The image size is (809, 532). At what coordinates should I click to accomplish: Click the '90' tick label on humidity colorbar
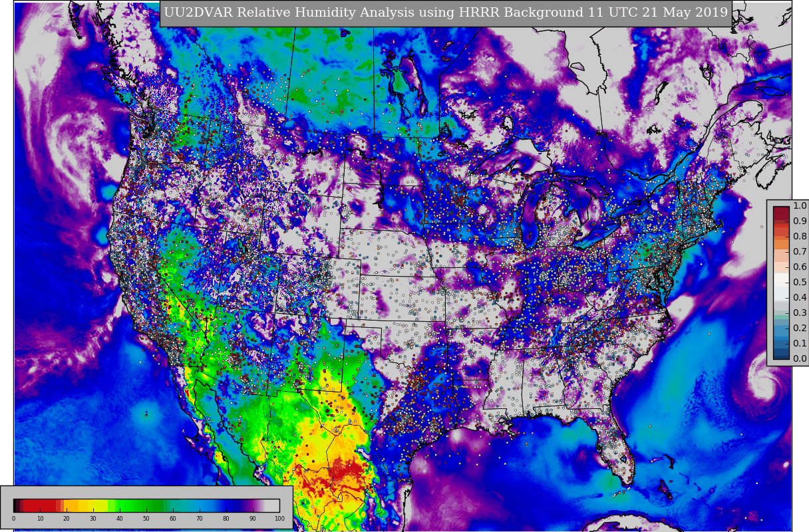coord(252,519)
